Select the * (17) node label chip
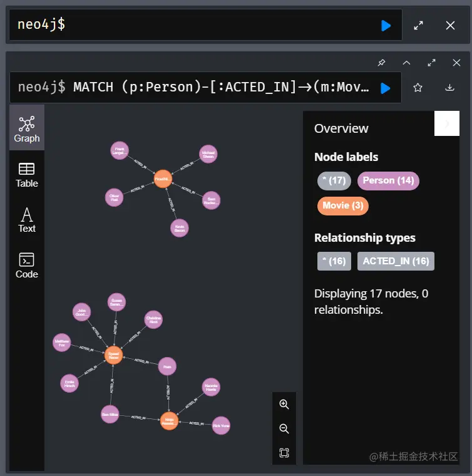The width and height of the screenshot is (472, 476). pos(334,180)
